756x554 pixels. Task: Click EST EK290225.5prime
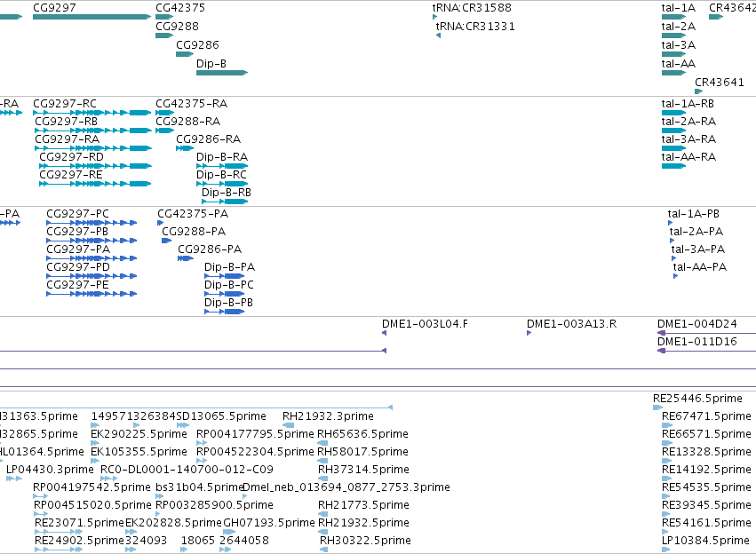click(x=95, y=444)
